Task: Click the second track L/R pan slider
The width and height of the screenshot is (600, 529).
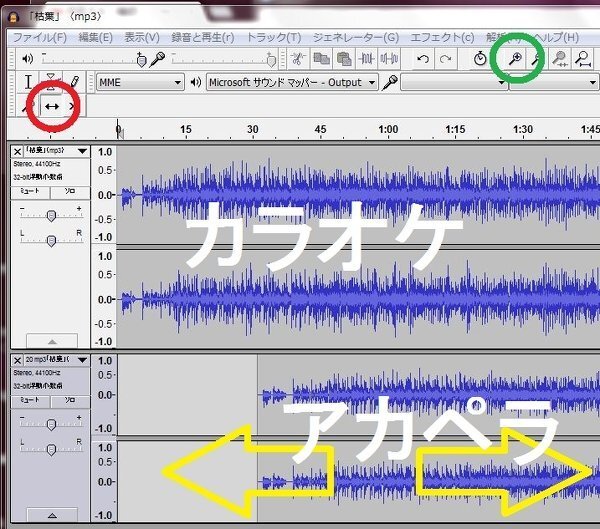Action: point(51,449)
